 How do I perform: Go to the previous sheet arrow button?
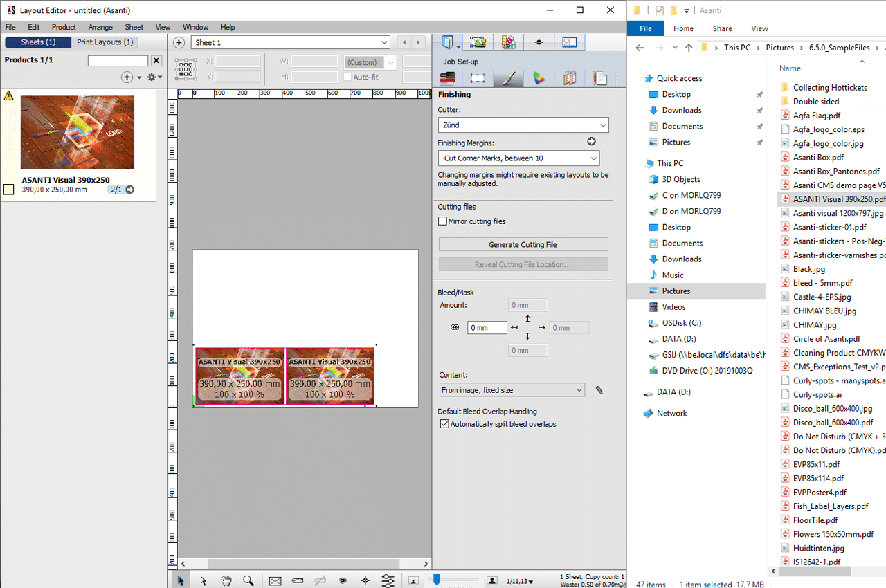[405, 43]
